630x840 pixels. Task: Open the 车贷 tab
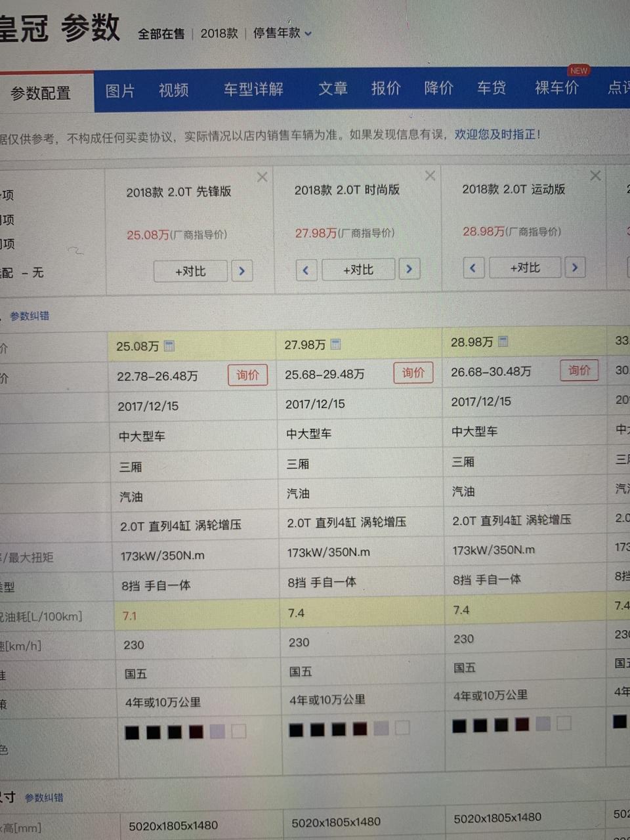pos(492,87)
